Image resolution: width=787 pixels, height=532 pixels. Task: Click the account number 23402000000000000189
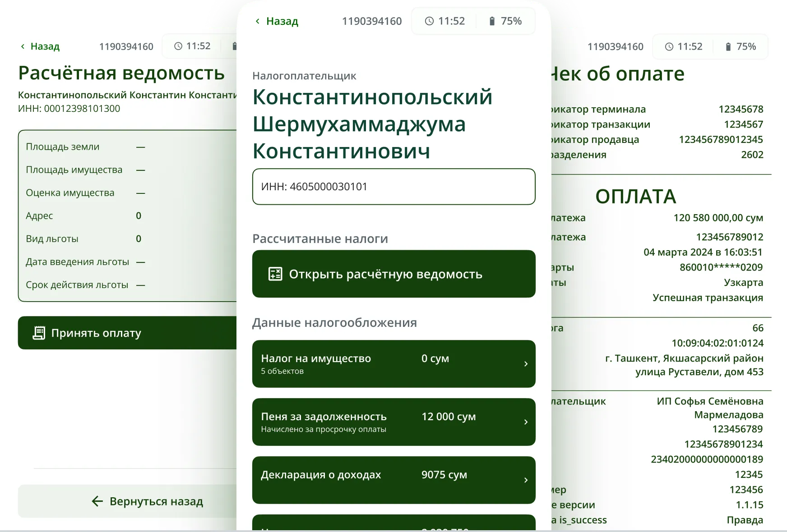(707, 459)
